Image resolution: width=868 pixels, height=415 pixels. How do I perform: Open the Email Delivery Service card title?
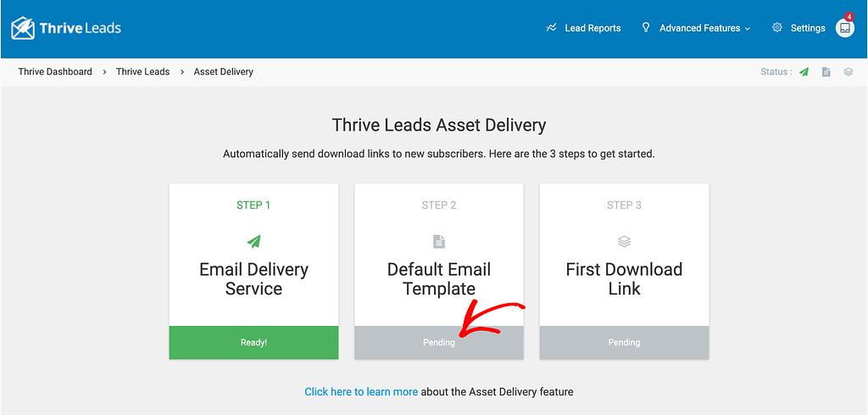(x=253, y=278)
